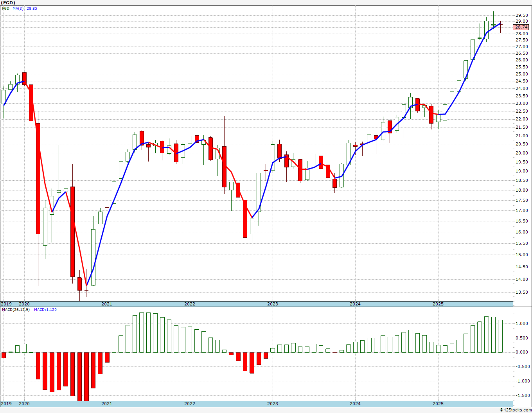Select the MACD:1.120 value readout
Screen dimensions: 532x413
tap(45, 310)
